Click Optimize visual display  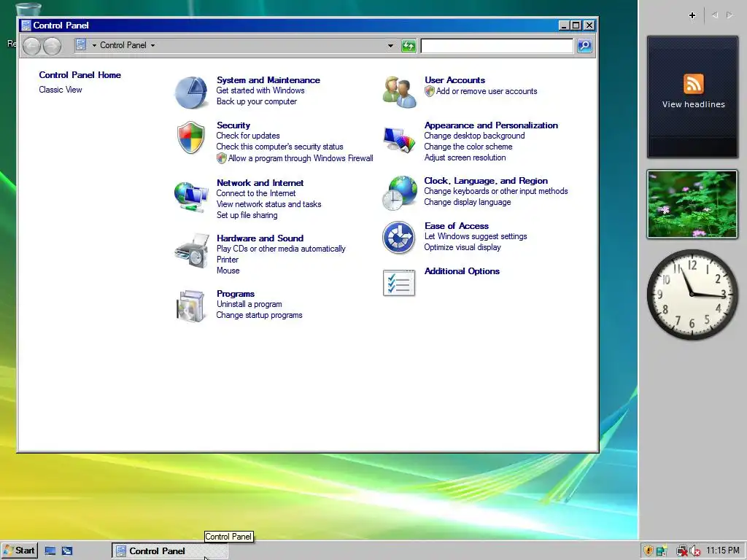(x=462, y=247)
